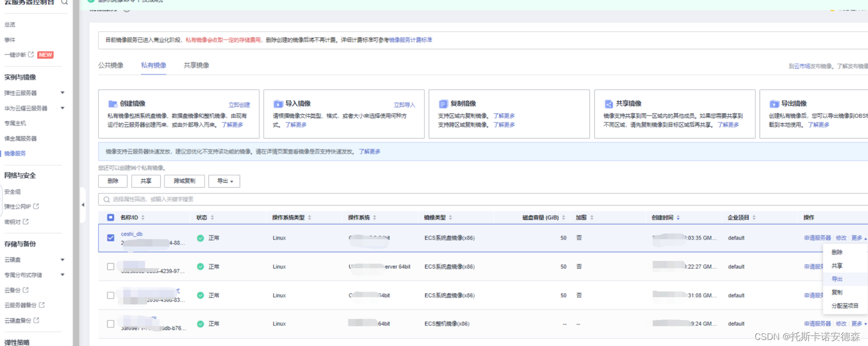The height and width of the screenshot is (346, 868).
Task: Open the 导出 dropdown button above the table
Action: click(224, 181)
